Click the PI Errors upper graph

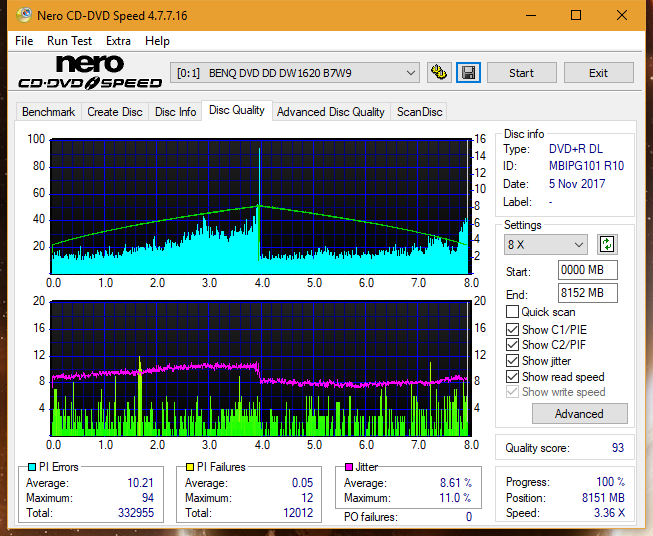(x=261, y=206)
